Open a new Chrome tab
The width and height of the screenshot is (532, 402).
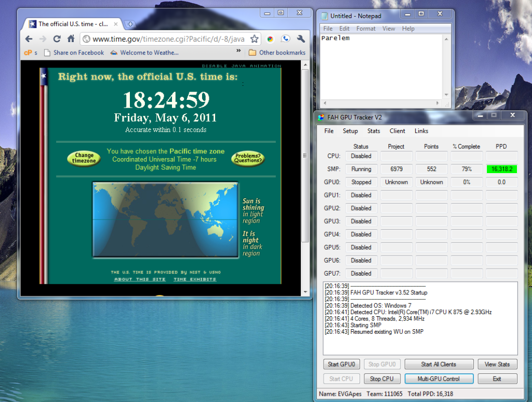pyautogui.click(x=130, y=24)
